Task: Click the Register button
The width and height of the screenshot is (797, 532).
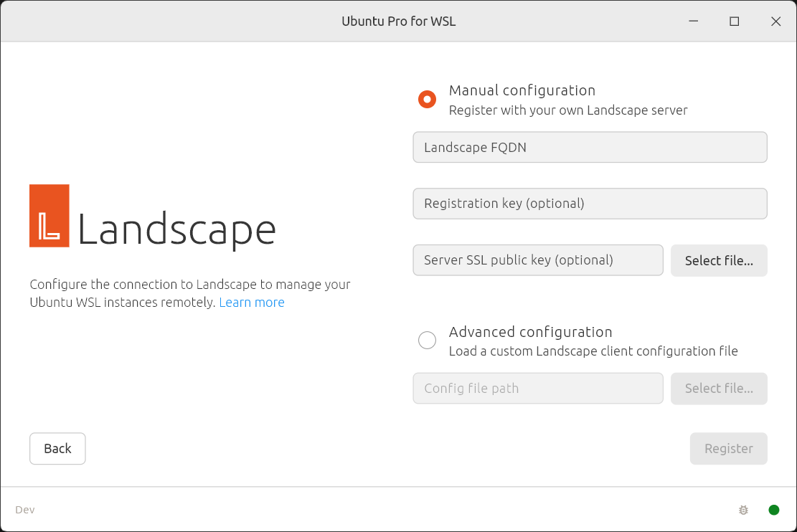Action: point(728,448)
